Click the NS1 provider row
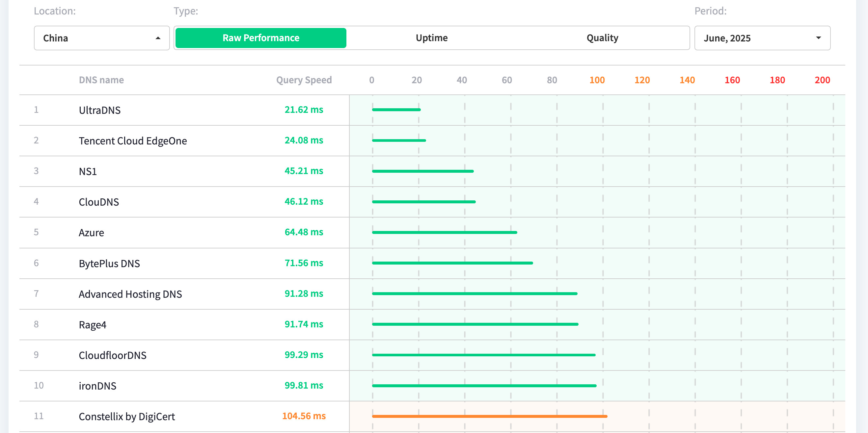Screen dimensions: 868x433 point(88,171)
